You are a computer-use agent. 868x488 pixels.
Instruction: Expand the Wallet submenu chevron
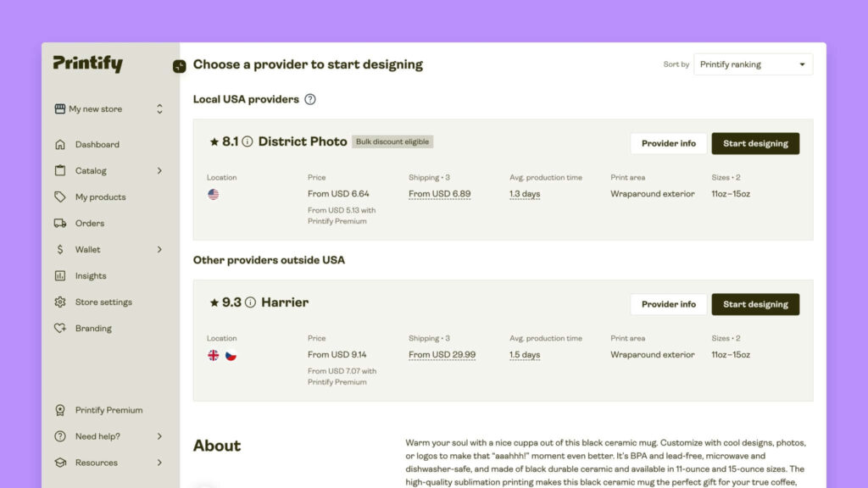(x=159, y=250)
